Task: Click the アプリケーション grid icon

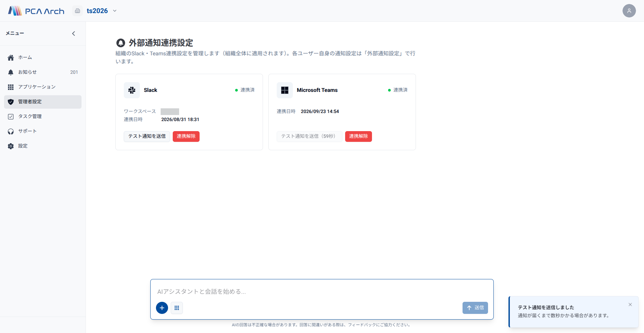Action: (11, 87)
